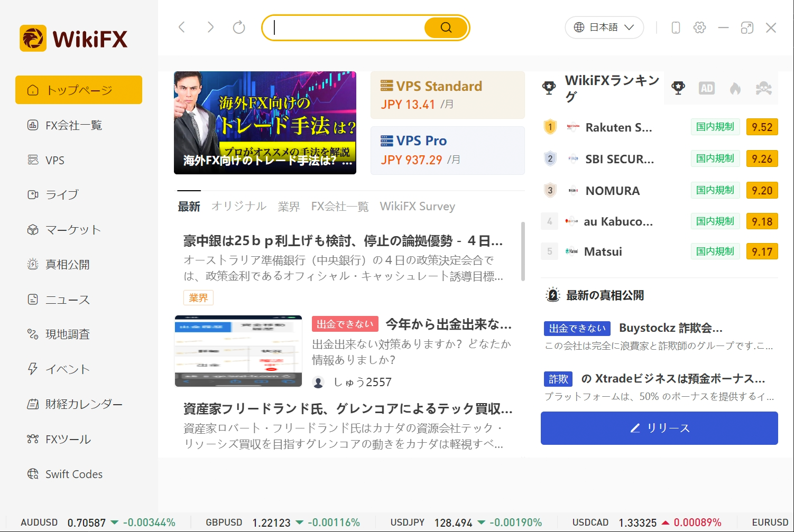Click the WikiFX logo

coord(74,39)
